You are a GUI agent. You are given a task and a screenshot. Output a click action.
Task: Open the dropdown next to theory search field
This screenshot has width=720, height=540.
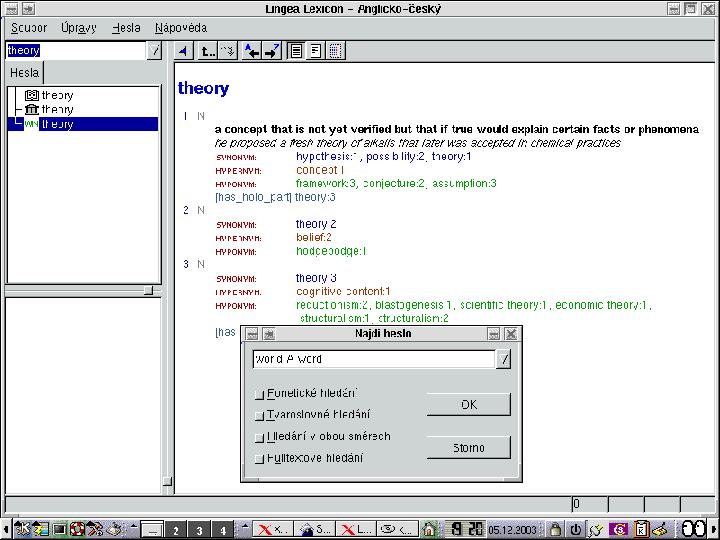click(155, 50)
